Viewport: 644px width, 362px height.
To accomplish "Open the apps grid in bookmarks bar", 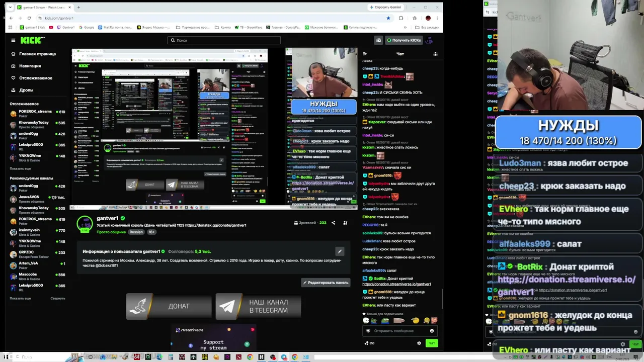I will click(11, 27).
